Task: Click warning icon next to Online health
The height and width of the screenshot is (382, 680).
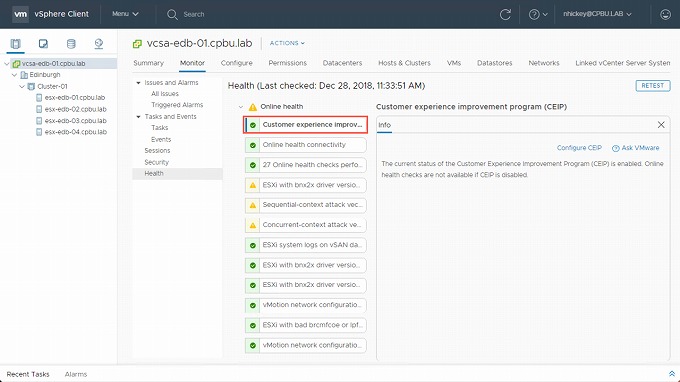Action: coord(252,107)
